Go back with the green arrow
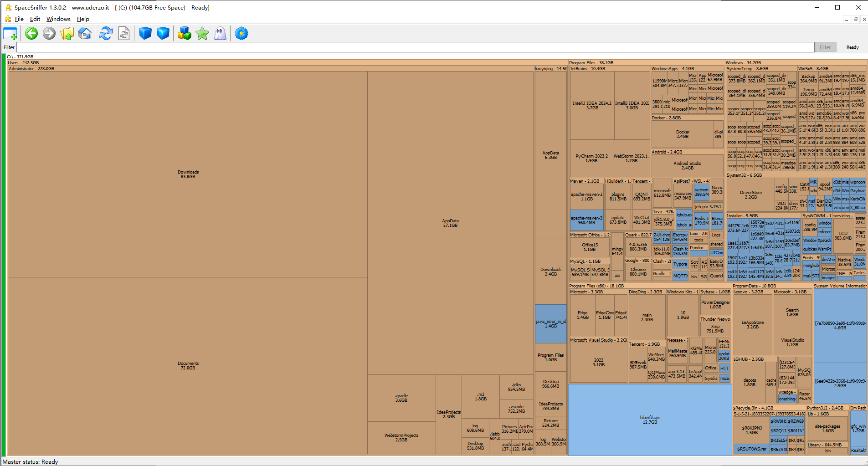Image resolution: width=868 pixels, height=466 pixels. (x=31, y=34)
